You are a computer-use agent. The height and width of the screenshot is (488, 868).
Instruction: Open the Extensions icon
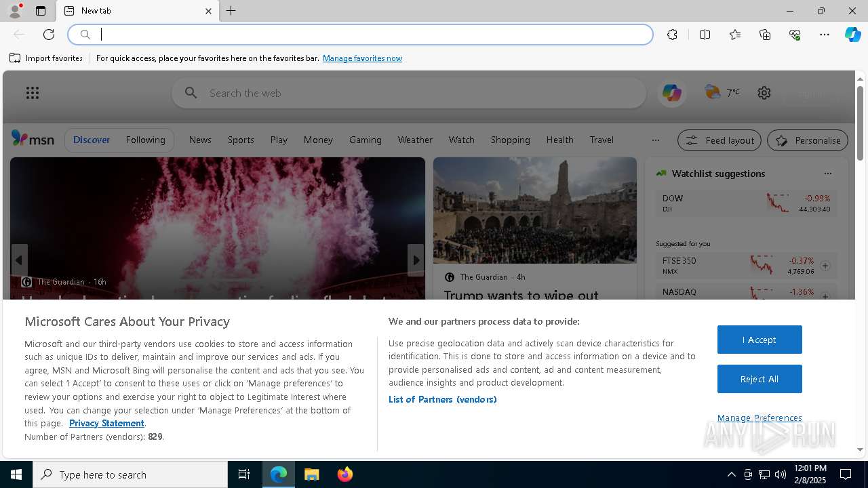point(672,35)
